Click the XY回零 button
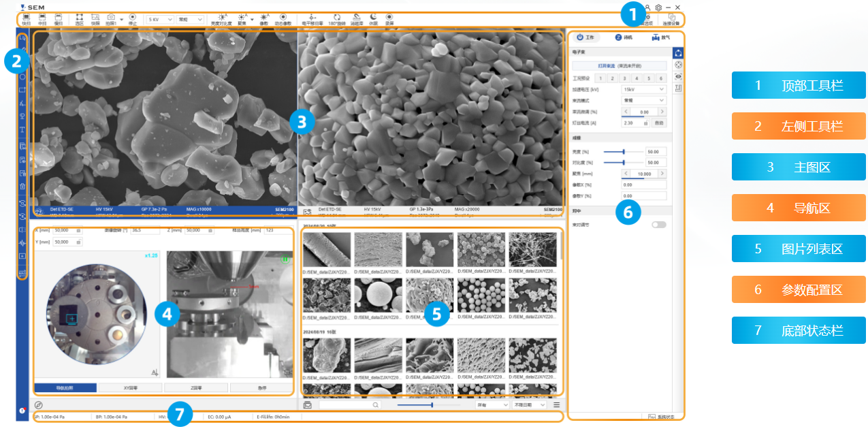This screenshot has height=431, width=868. 131,387
